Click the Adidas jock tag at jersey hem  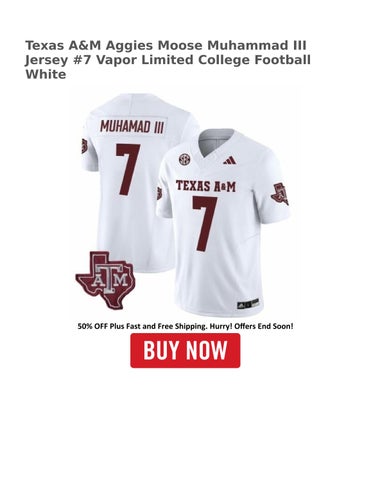248,304
